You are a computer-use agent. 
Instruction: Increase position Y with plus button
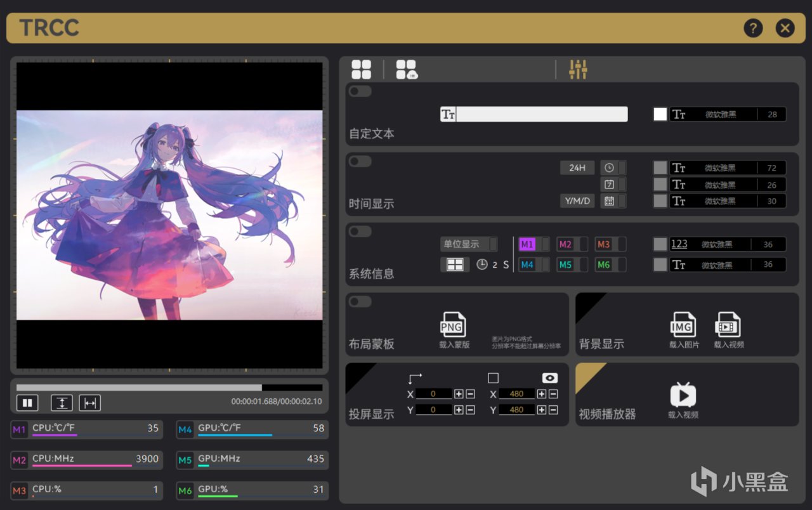[x=459, y=410]
